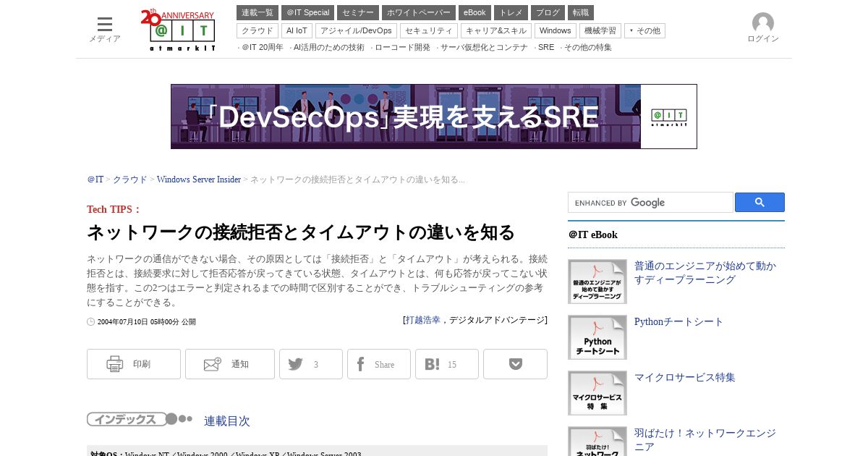Click the ログイン user avatar icon

coord(763,23)
